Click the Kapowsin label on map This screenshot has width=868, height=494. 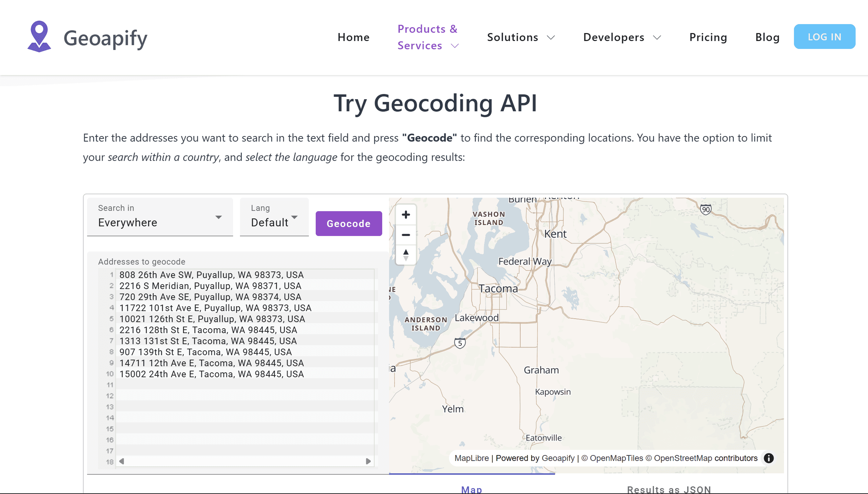click(x=553, y=392)
